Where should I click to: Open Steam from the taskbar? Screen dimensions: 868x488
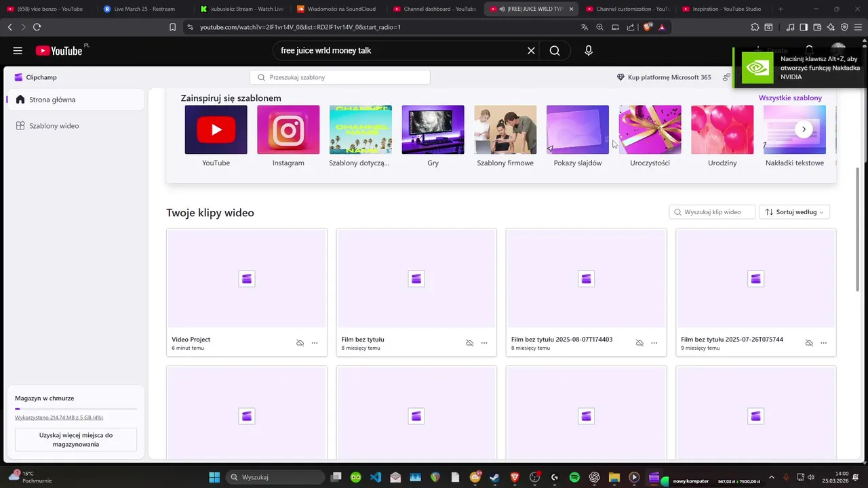click(x=494, y=477)
